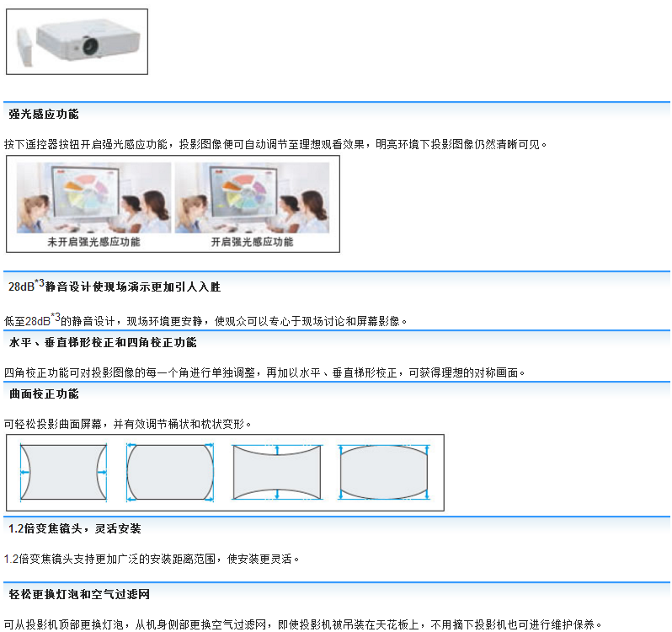This screenshot has height=632, width=672.
Task: Click the projector product photo thumbnail
Action: click(x=77, y=41)
